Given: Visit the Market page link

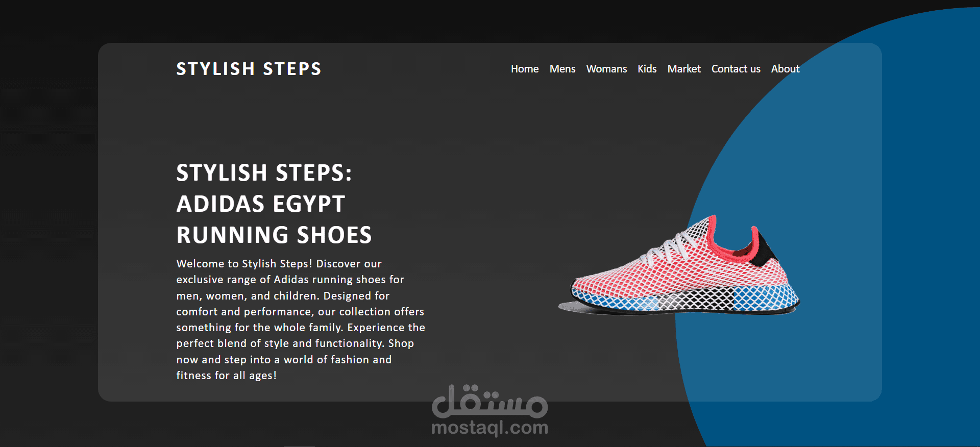Looking at the screenshot, I should [x=684, y=69].
